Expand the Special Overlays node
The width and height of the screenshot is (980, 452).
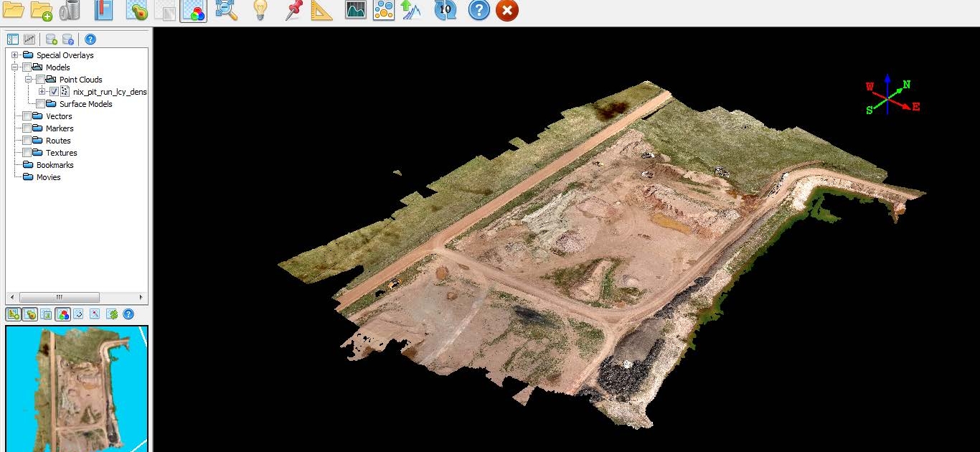[x=15, y=55]
